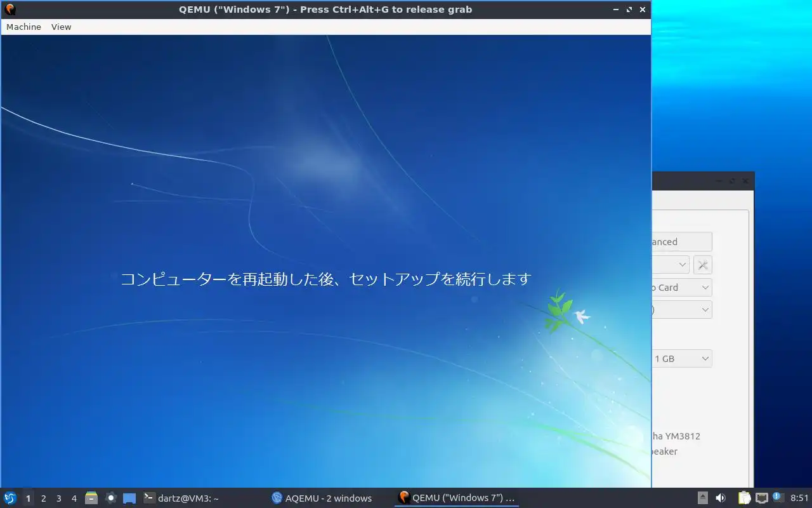Switch to the AQEMU taskbar entry
This screenshot has width=812, height=508.
pos(322,498)
